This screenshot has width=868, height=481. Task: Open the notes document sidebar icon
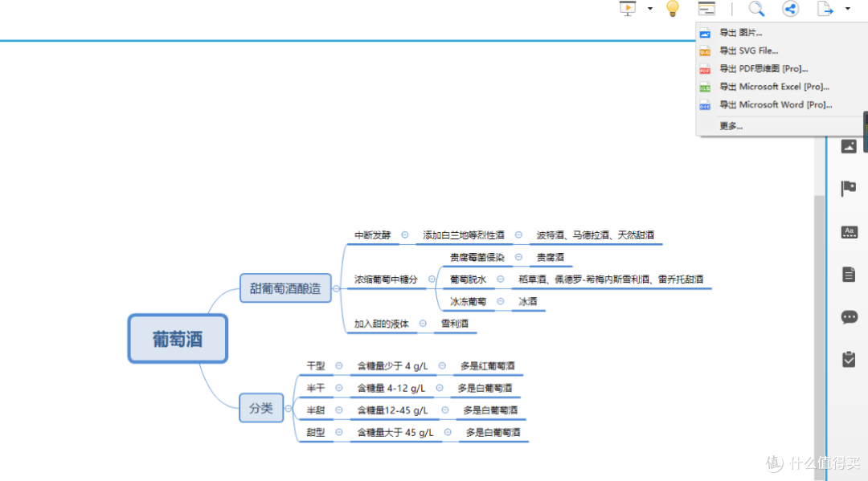[x=849, y=274]
